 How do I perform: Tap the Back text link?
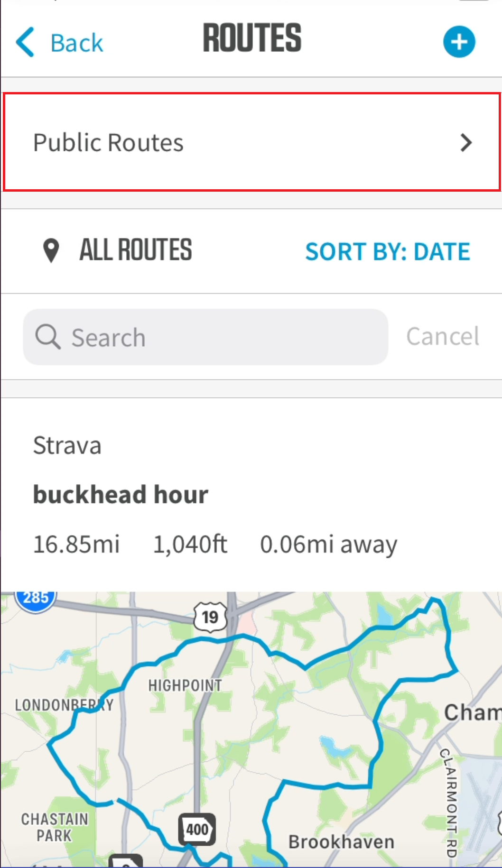(77, 43)
